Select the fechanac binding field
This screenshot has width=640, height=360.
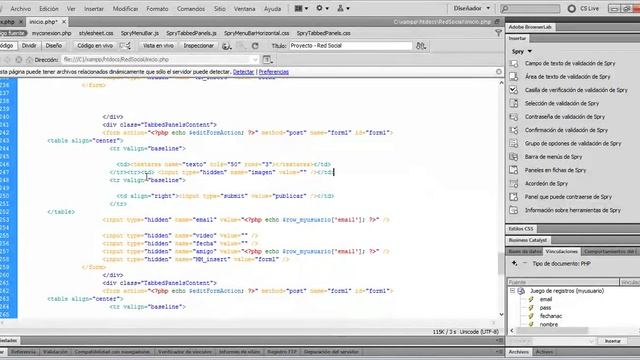[551, 316]
